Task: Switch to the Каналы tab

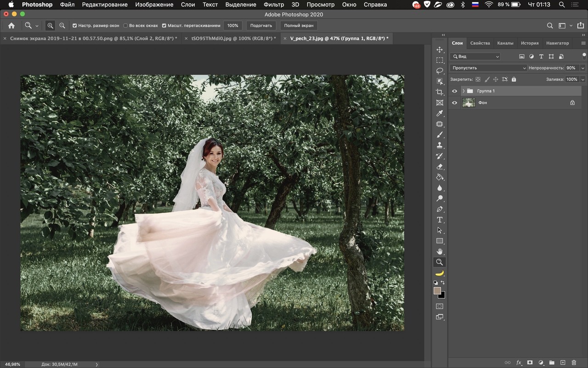Action: coord(505,43)
